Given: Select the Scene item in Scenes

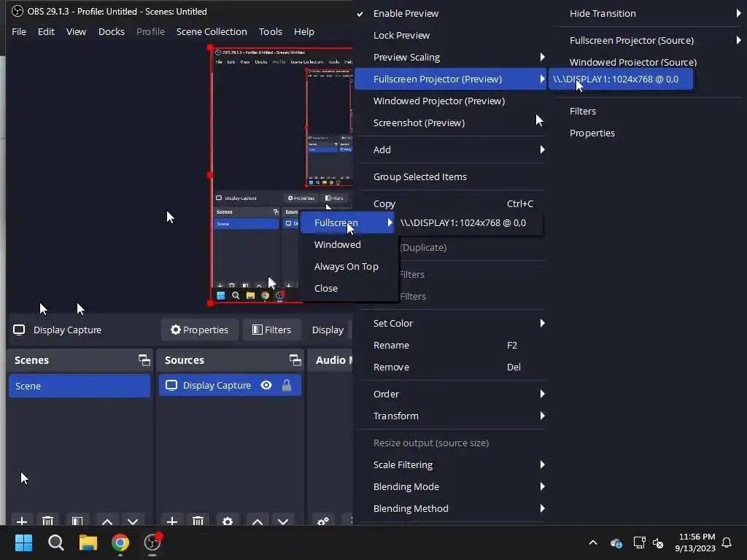Looking at the screenshot, I should [x=79, y=386].
